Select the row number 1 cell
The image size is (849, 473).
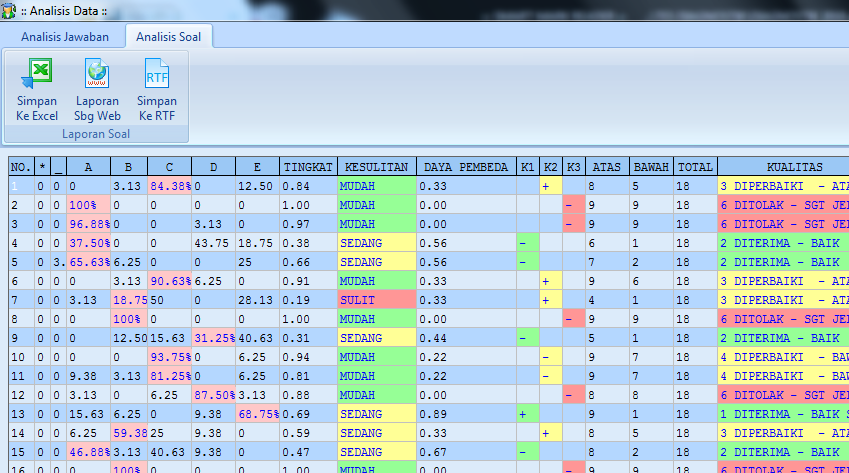pyautogui.click(x=21, y=186)
